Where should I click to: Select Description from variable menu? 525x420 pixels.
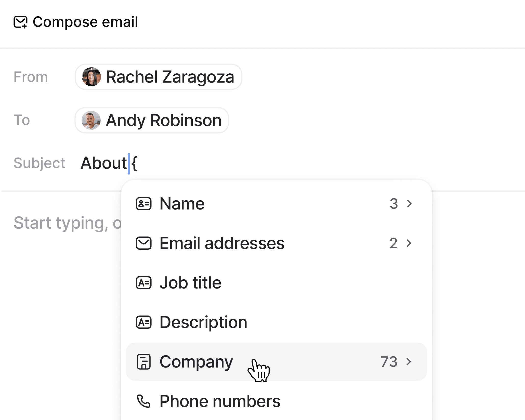pyautogui.click(x=203, y=322)
